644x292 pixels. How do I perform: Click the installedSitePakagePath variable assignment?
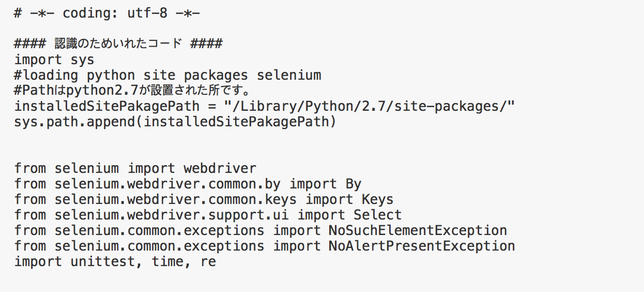click(x=265, y=107)
